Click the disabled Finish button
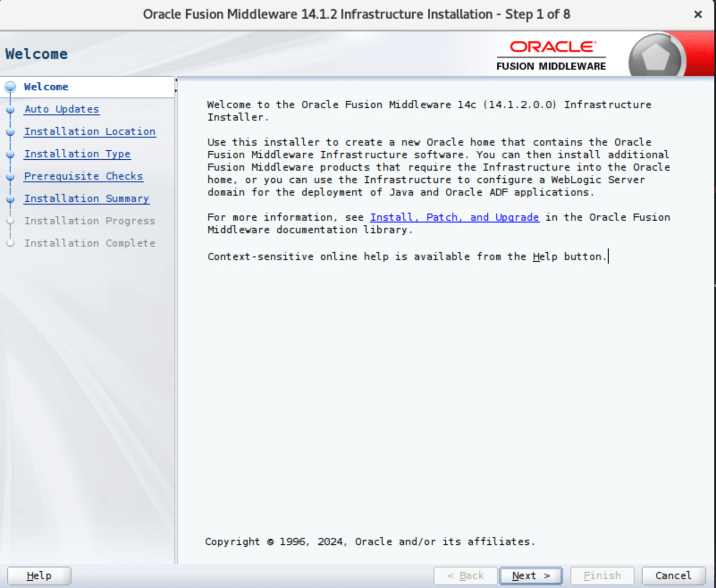Image resolution: width=716 pixels, height=588 pixels. 602,576
